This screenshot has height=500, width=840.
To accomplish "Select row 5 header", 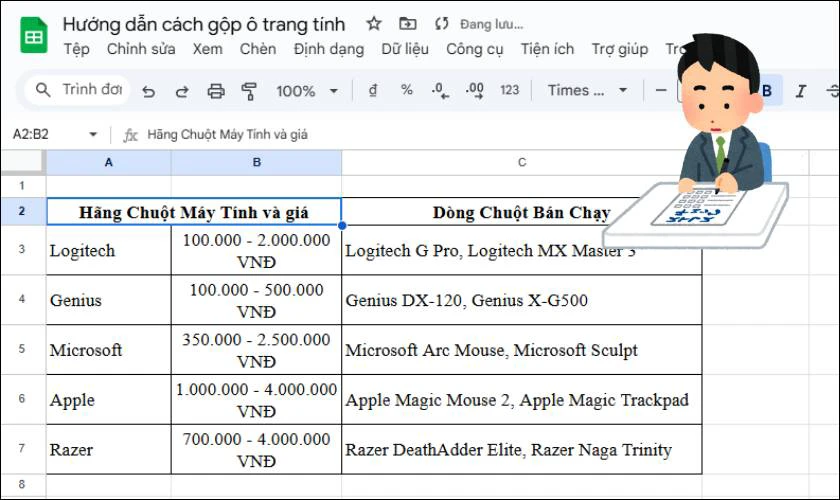I will 22,349.
